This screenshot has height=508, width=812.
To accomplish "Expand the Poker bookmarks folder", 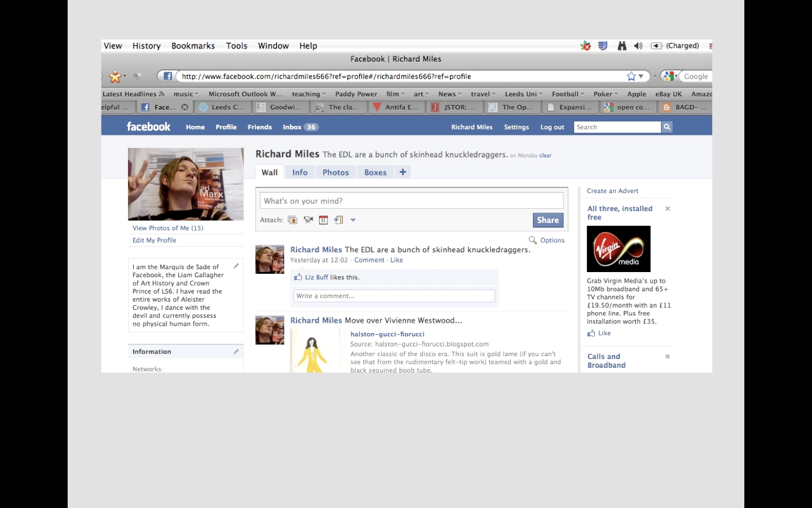I will tap(606, 94).
